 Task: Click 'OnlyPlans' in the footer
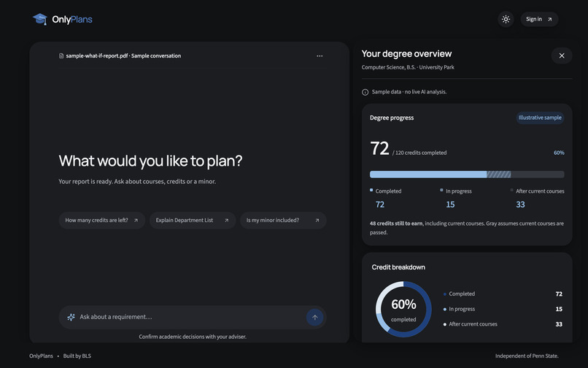(41, 356)
